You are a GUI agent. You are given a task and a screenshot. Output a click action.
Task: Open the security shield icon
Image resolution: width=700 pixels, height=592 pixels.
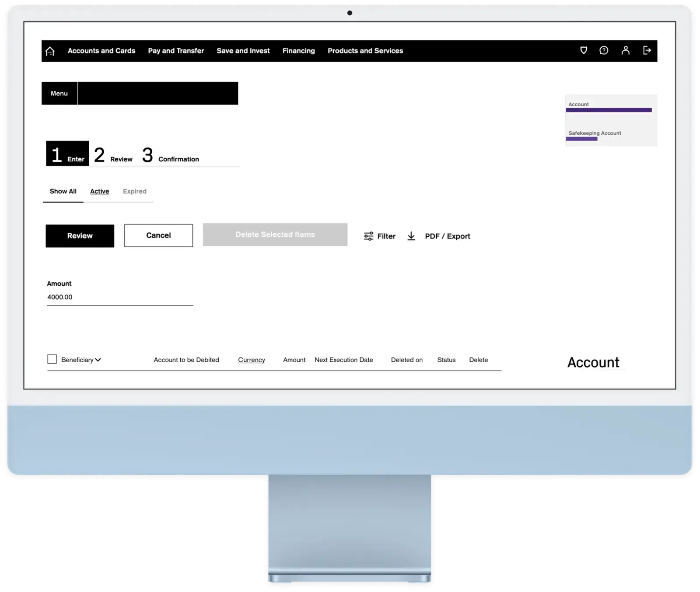pyautogui.click(x=583, y=50)
